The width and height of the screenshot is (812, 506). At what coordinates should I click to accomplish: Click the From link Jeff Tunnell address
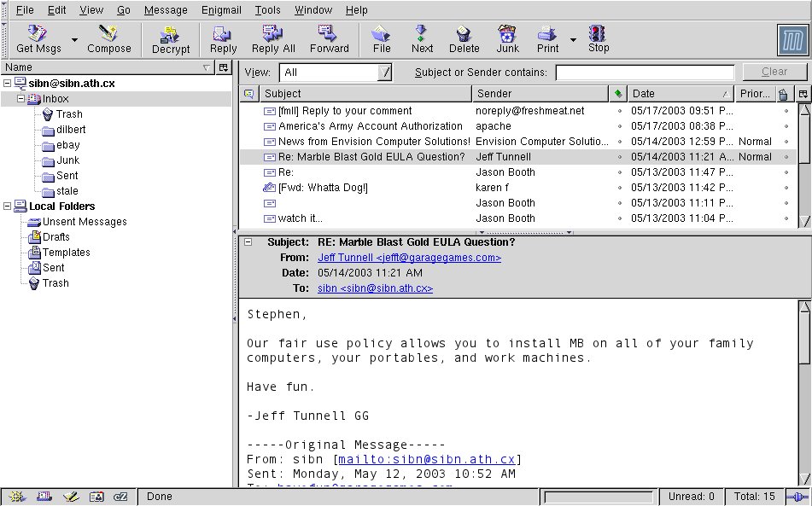[409, 258]
